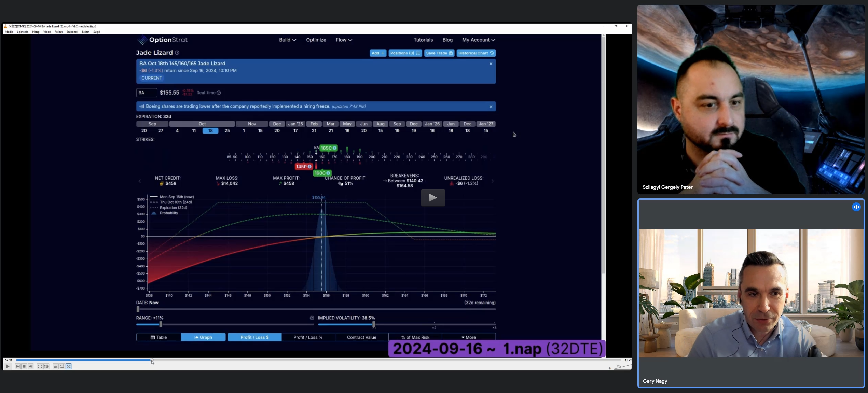Open the Média menu

9,32
